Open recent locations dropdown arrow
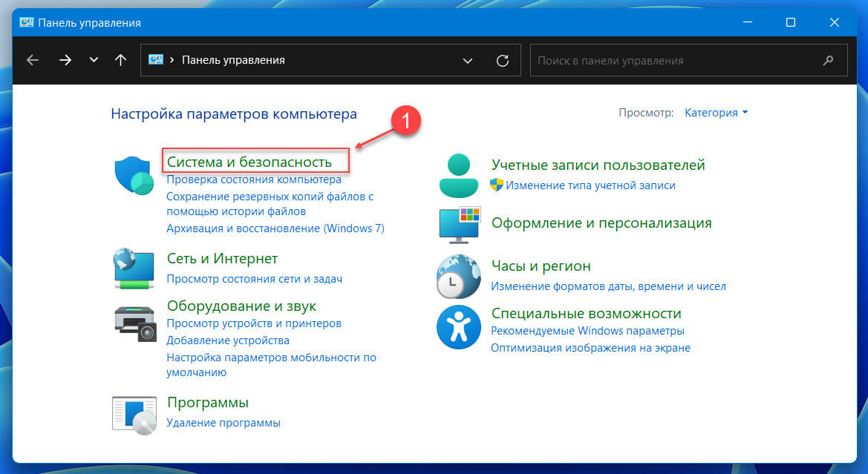This screenshot has width=868, height=474. point(94,60)
